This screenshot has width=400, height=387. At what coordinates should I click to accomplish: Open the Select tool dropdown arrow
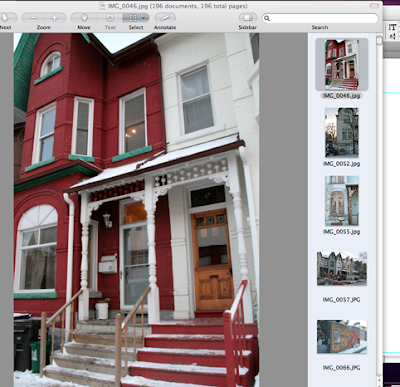pos(144,18)
